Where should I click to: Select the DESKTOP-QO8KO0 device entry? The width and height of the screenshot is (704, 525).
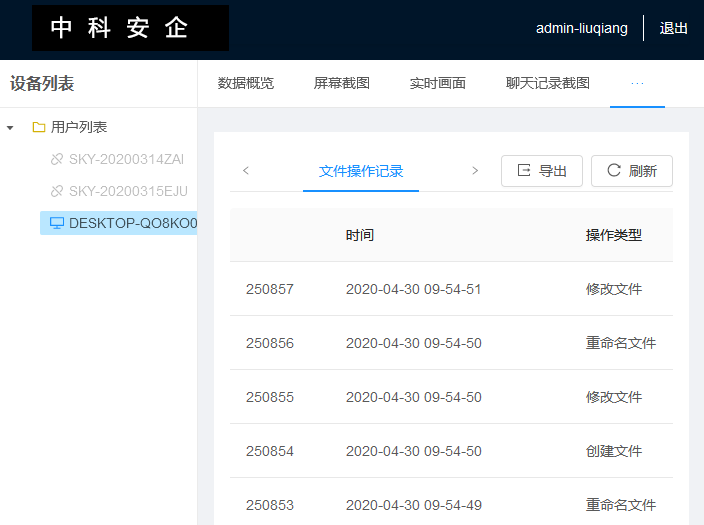click(119, 223)
